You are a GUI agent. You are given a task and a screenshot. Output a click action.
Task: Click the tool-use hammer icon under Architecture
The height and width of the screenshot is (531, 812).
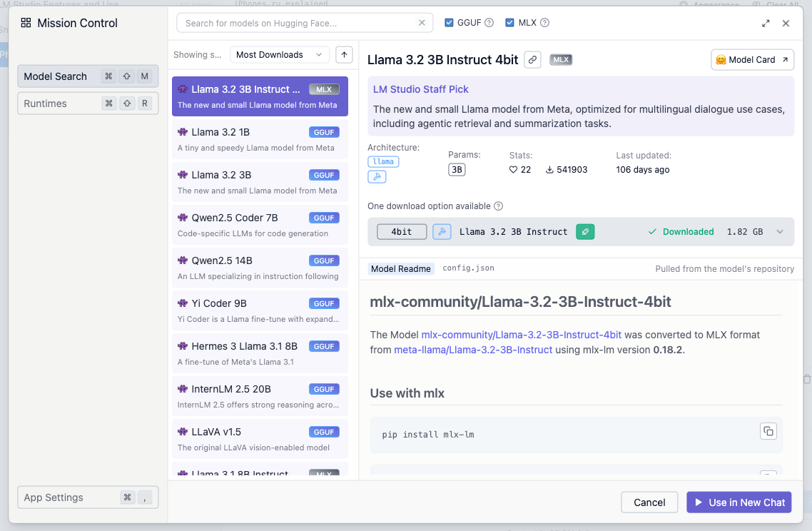point(377,177)
